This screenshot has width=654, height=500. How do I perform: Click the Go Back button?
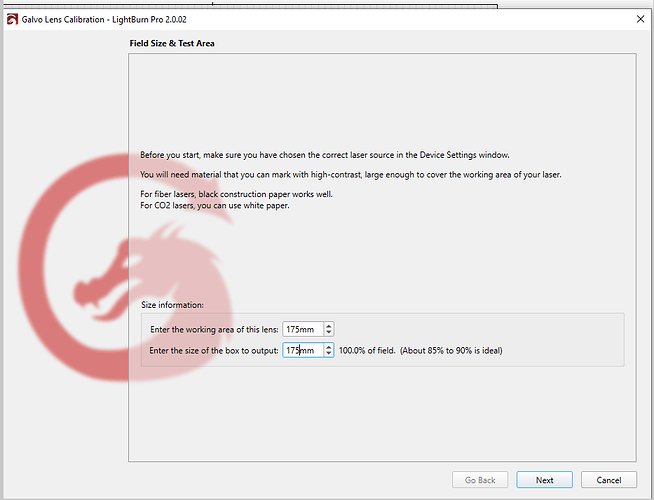tap(480, 480)
